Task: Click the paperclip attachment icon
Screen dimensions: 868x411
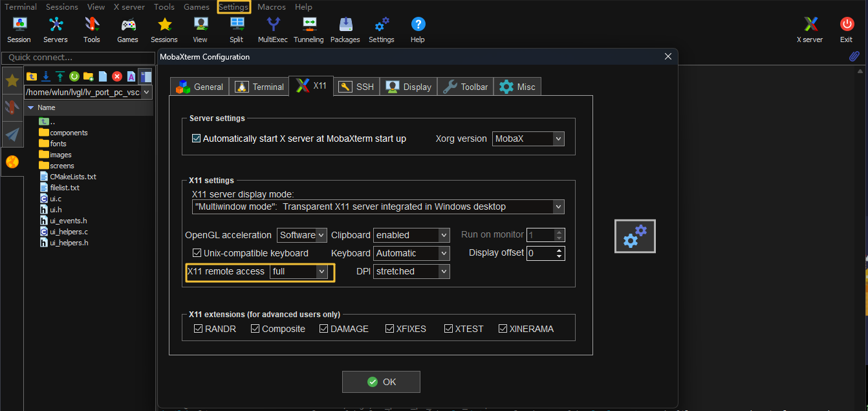Action: coord(854,57)
